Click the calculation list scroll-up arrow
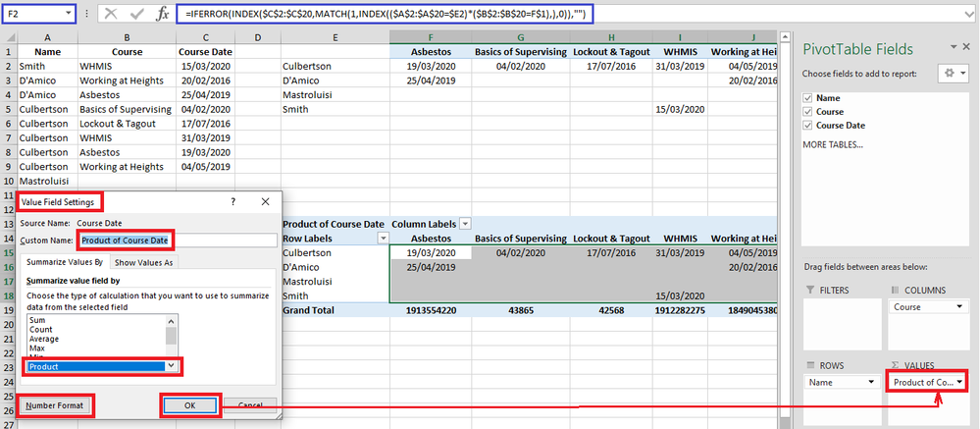 (x=172, y=320)
